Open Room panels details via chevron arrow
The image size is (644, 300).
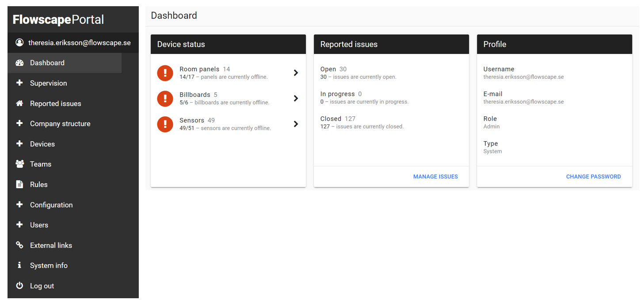click(x=296, y=73)
